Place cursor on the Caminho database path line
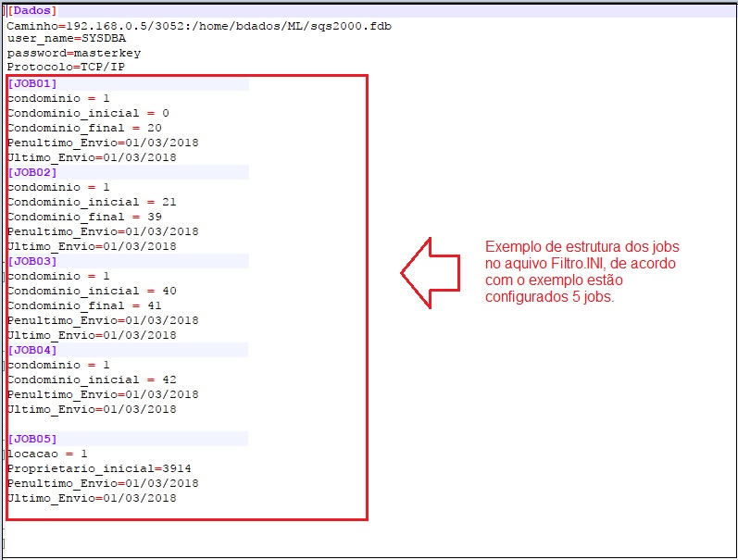Viewport: 738px width, 560px height. [198, 26]
